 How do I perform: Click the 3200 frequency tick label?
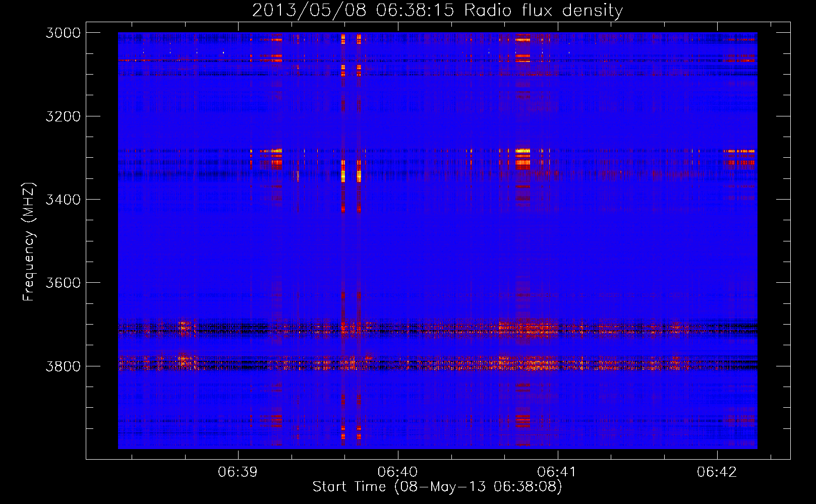click(x=63, y=116)
